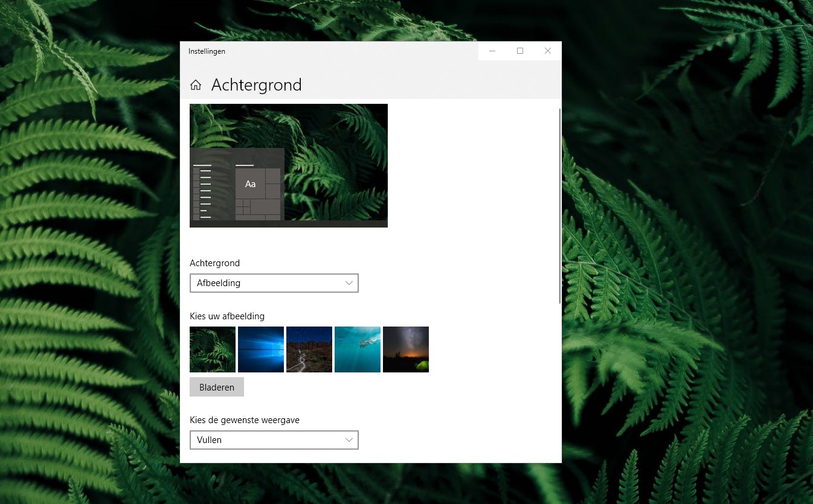Click the Bladeren browse button
The height and width of the screenshot is (504, 813).
point(217,387)
